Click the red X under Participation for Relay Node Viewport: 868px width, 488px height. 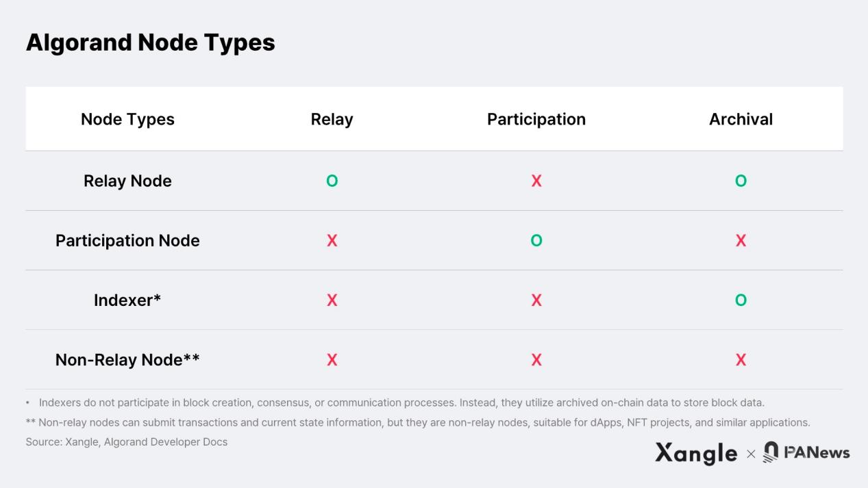tap(536, 181)
